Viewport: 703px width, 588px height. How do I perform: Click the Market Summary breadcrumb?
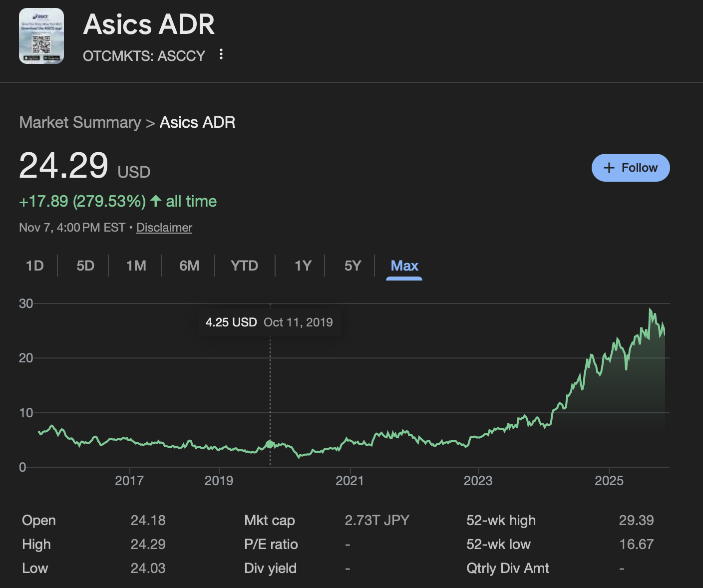click(80, 122)
